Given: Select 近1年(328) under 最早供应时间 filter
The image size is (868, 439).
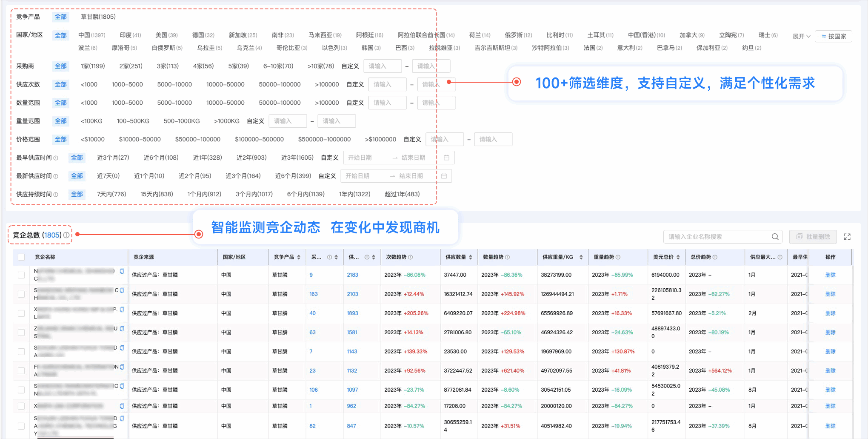Looking at the screenshot, I should [207, 158].
